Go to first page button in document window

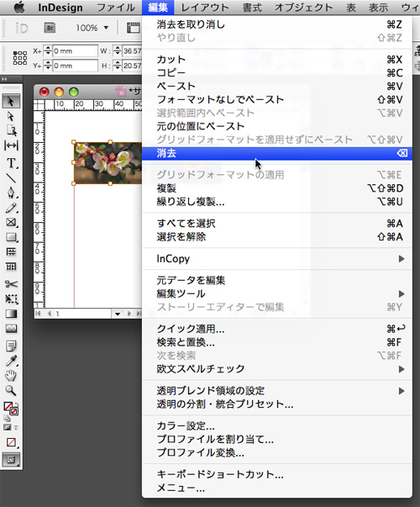[39, 314]
